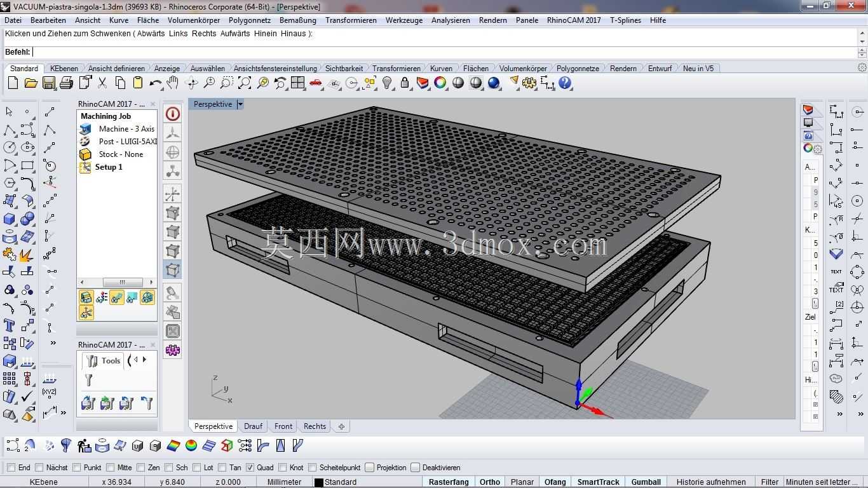This screenshot has width=868, height=488.
Task: Click the New file icon
Action: click(x=13, y=83)
